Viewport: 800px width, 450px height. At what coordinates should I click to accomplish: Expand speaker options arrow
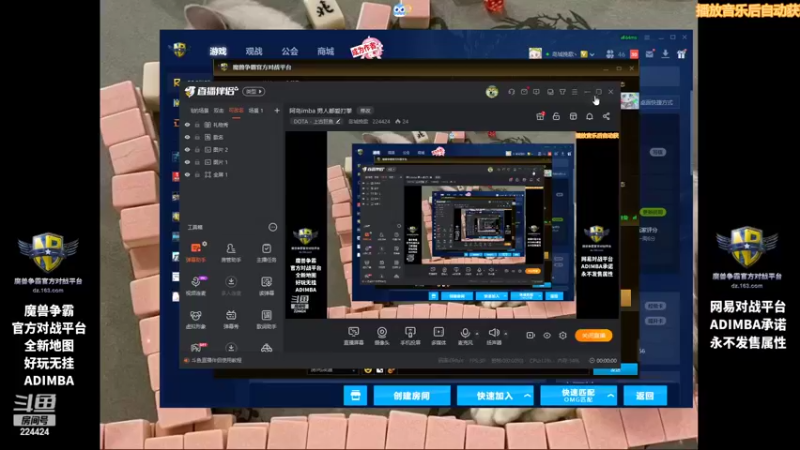coord(506,334)
